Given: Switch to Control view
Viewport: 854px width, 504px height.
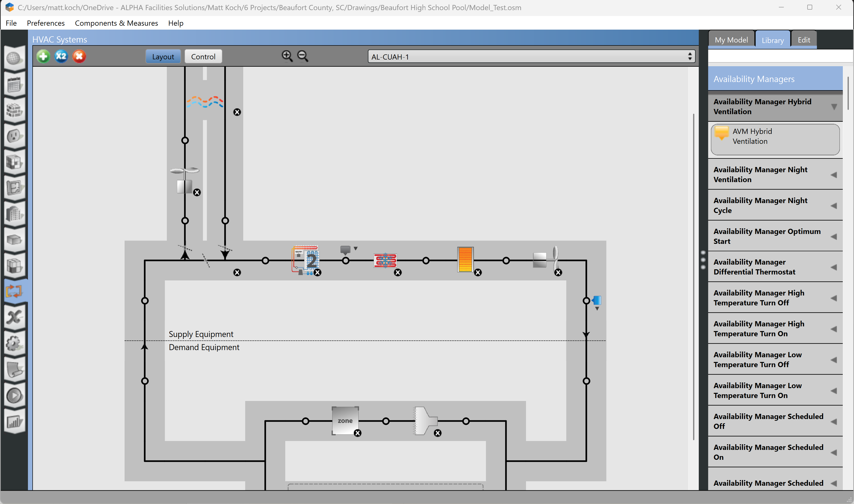Looking at the screenshot, I should (x=203, y=57).
